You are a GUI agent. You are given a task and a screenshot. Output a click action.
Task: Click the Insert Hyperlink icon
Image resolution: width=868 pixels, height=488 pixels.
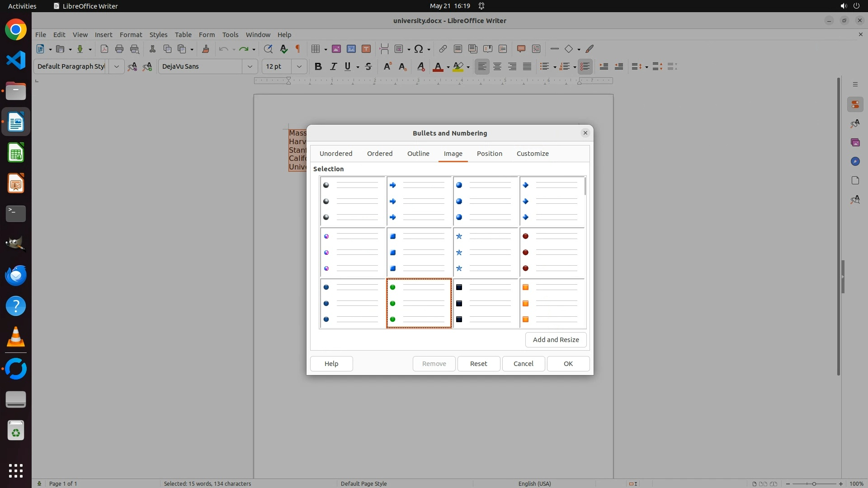tap(443, 49)
